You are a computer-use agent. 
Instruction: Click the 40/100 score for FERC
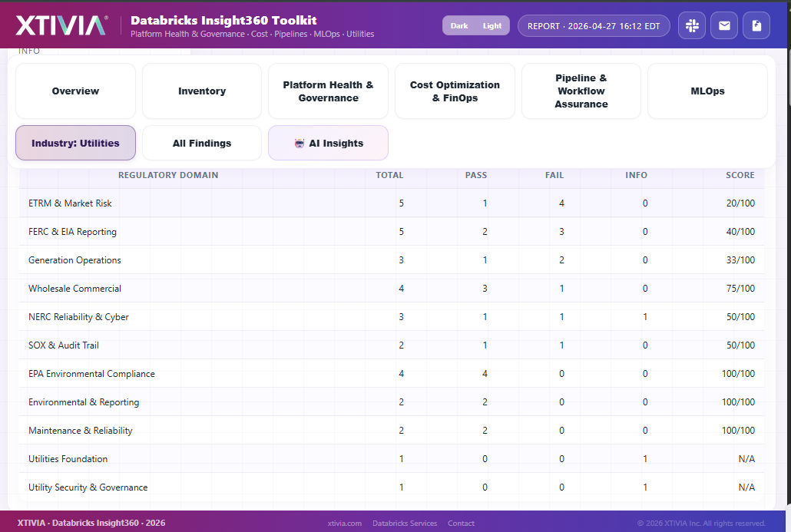click(740, 232)
